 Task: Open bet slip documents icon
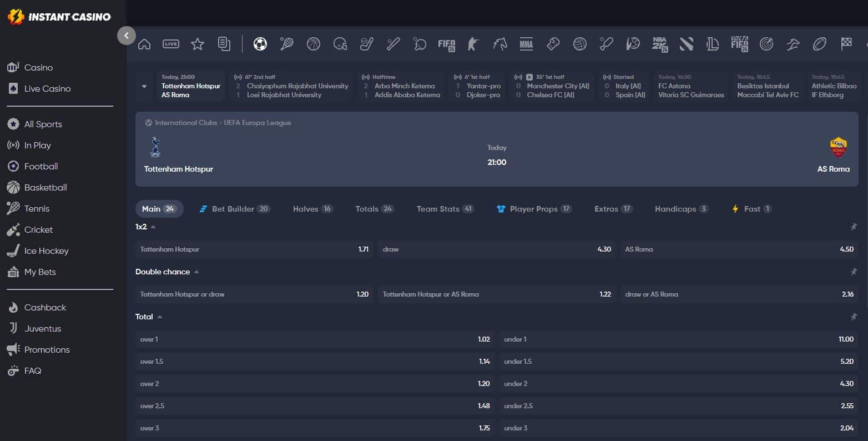(x=224, y=44)
